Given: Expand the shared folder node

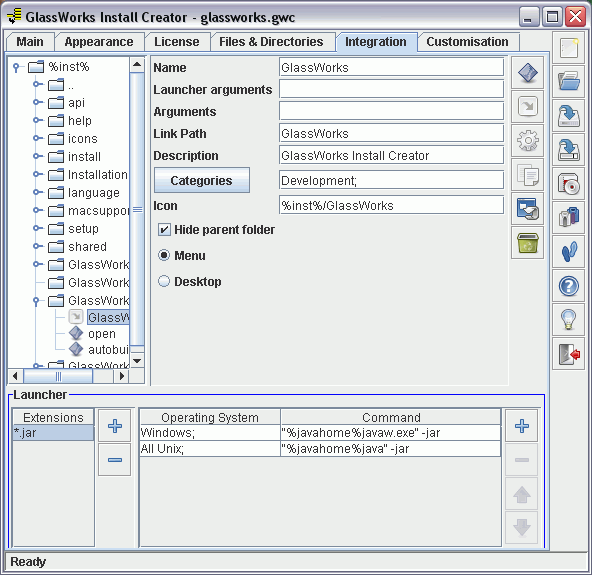Looking at the screenshot, I should coord(37,246).
